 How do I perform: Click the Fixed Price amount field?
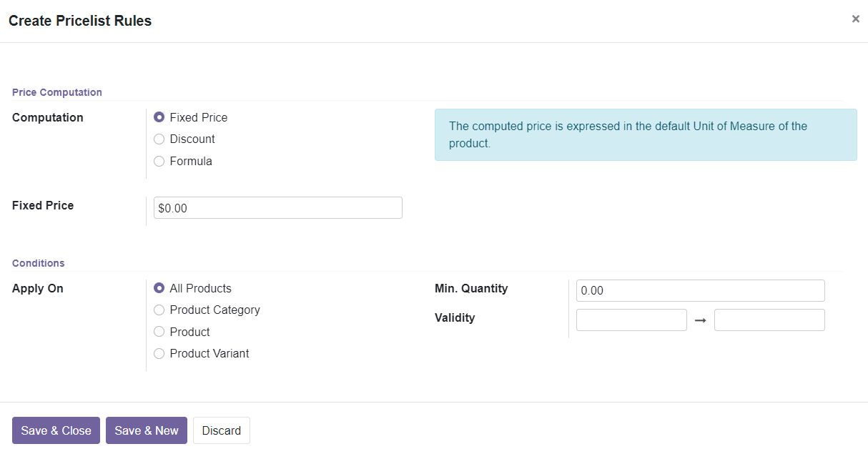point(277,207)
